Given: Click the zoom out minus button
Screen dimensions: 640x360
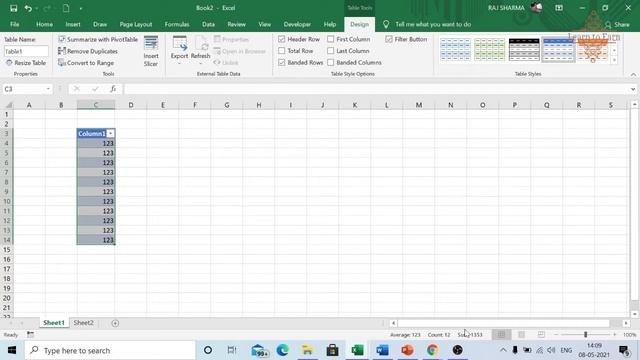Looking at the screenshot, I should (556, 335).
